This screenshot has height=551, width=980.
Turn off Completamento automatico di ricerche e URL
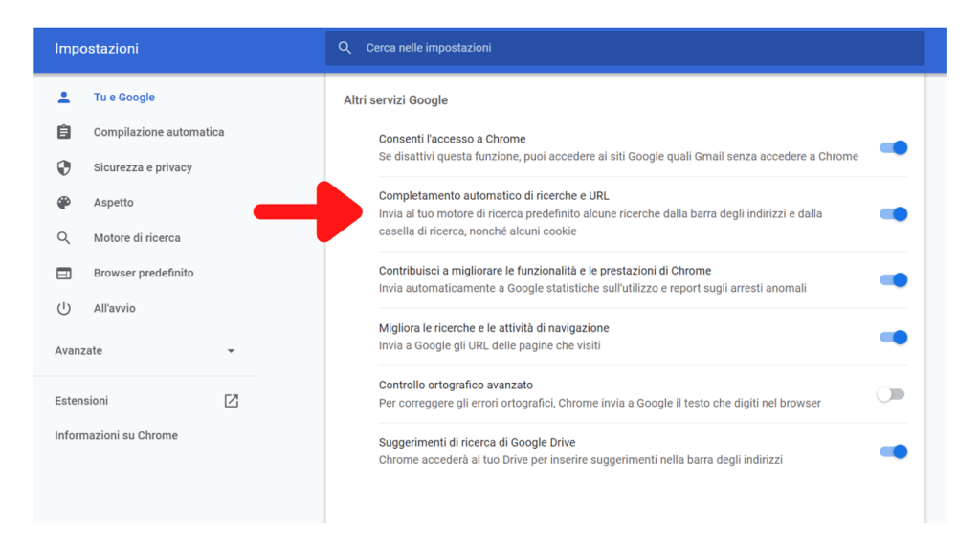coord(893,214)
